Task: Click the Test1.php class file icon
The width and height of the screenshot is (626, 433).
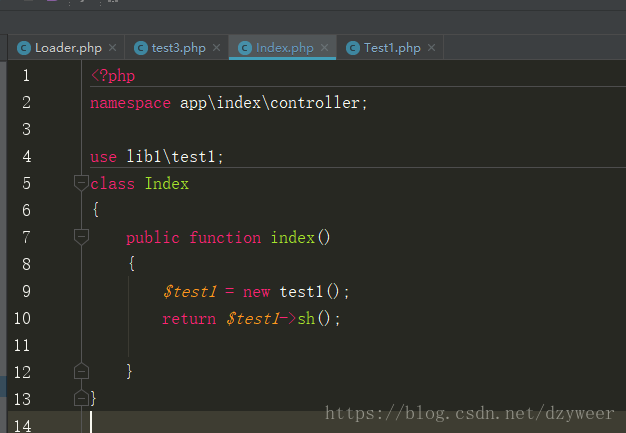Action: (x=353, y=48)
